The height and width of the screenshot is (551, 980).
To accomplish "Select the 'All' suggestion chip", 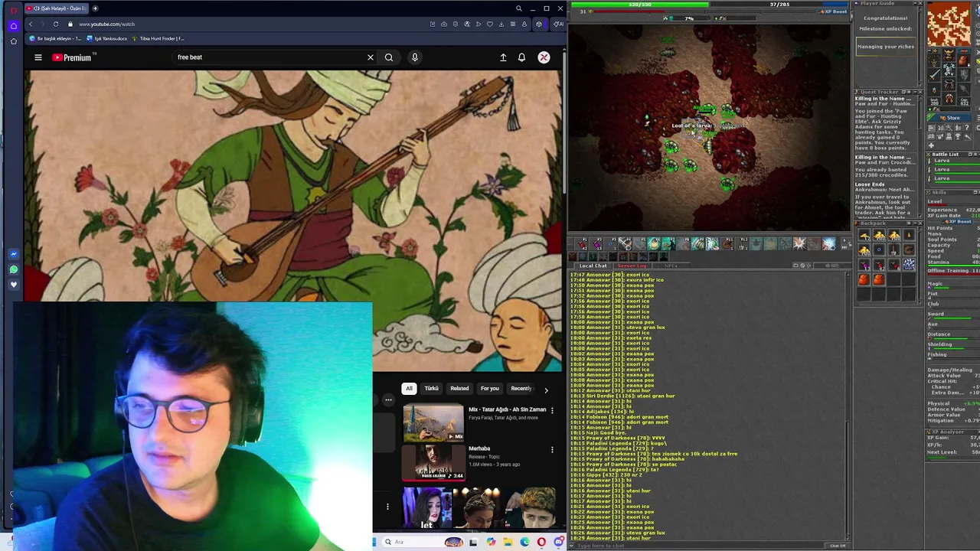I will pos(409,389).
